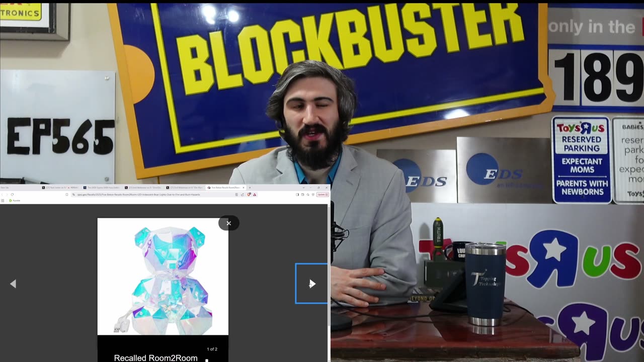The height and width of the screenshot is (362, 644).
Task: Click the VPN shield icon in toolbar
Action: tap(313, 195)
